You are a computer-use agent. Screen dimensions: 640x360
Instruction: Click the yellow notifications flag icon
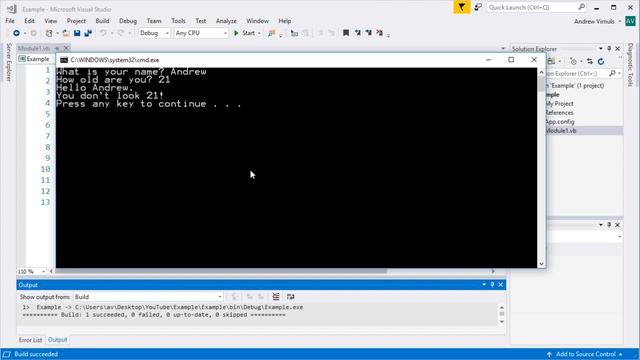coord(462,7)
